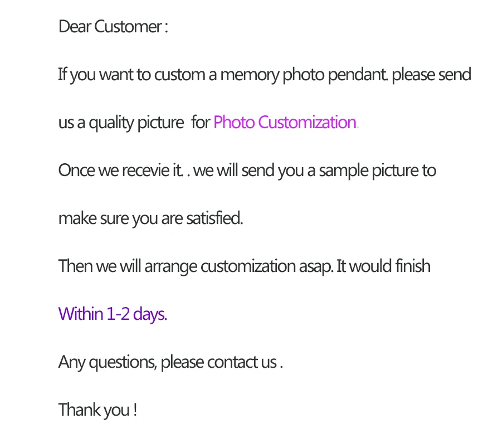
Task: Click the phrase please contact us
Action: (222, 362)
